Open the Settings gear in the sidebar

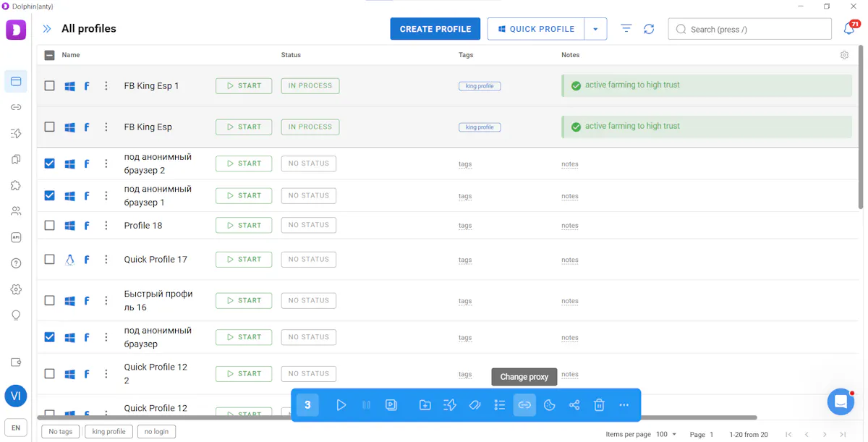(16, 289)
